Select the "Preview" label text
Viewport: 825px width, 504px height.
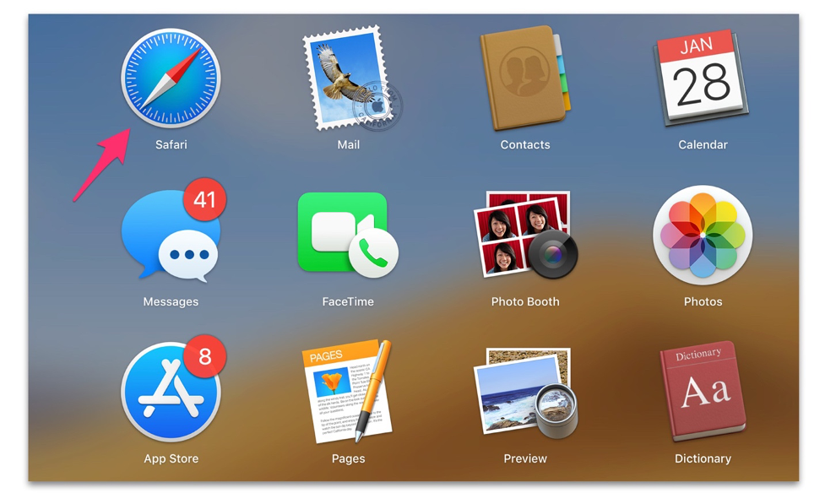tap(525, 458)
